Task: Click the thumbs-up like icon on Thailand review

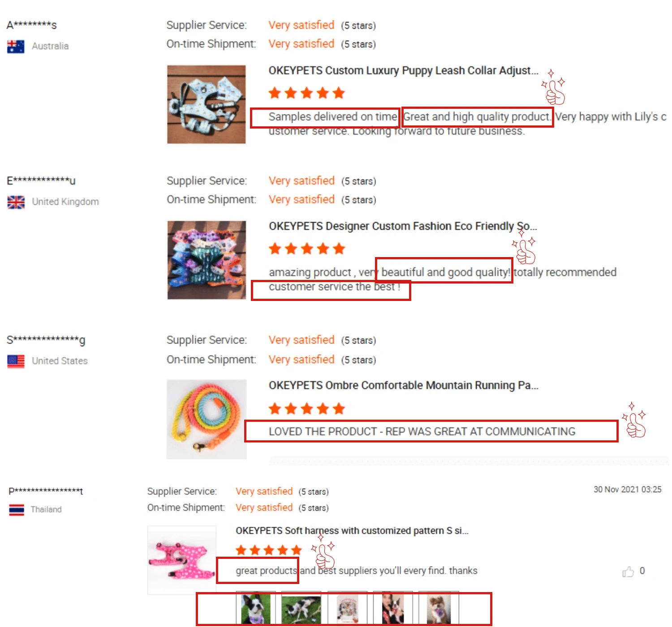Action: point(628,571)
